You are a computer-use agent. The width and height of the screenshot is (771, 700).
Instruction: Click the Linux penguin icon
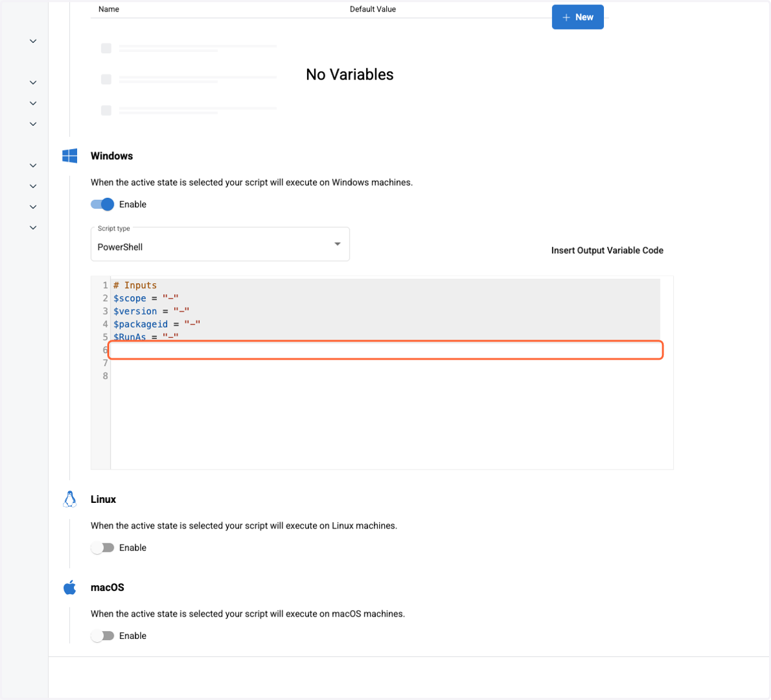click(70, 499)
